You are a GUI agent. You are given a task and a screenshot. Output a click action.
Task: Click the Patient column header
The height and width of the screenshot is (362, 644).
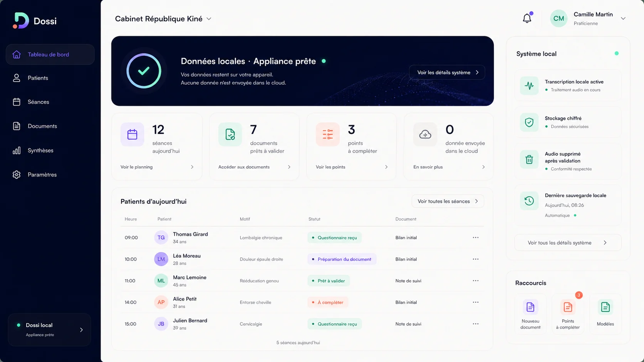tap(164, 219)
